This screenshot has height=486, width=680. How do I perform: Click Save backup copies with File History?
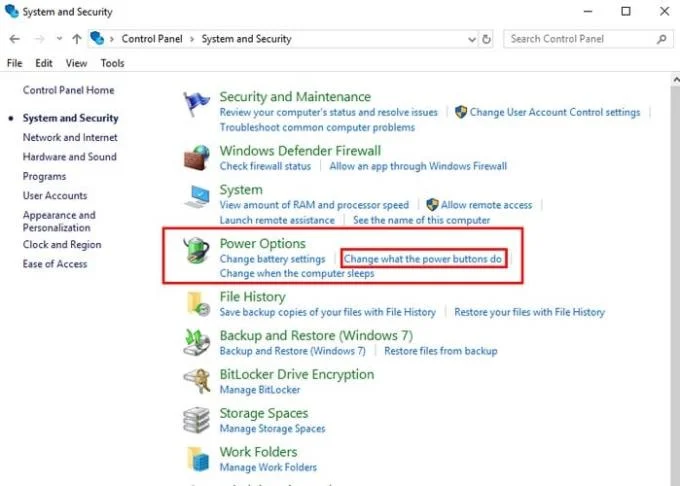[327, 312]
